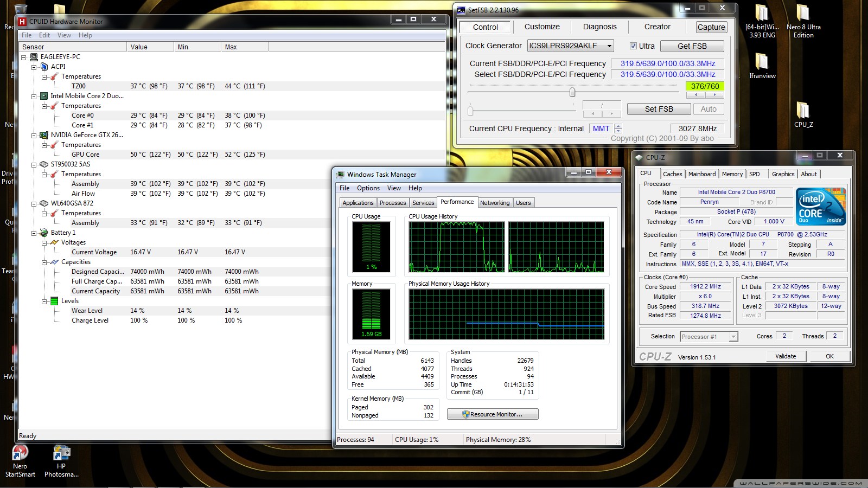The width and height of the screenshot is (868, 488).
Task: Click the Validate button in CPU-Z
Action: (786, 356)
